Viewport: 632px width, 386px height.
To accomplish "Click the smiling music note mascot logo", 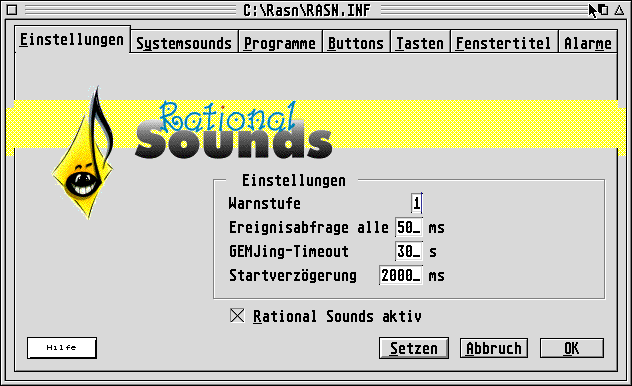I will tap(84, 152).
